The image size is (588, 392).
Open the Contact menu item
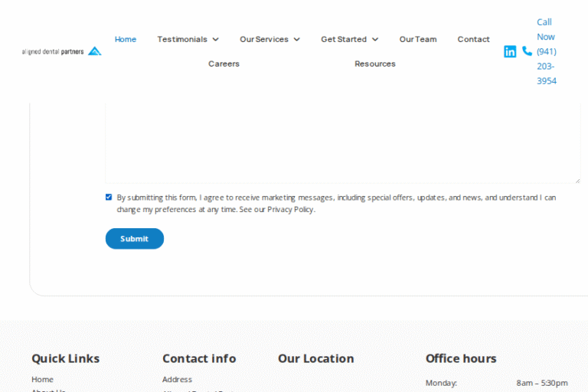(x=473, y=39)
